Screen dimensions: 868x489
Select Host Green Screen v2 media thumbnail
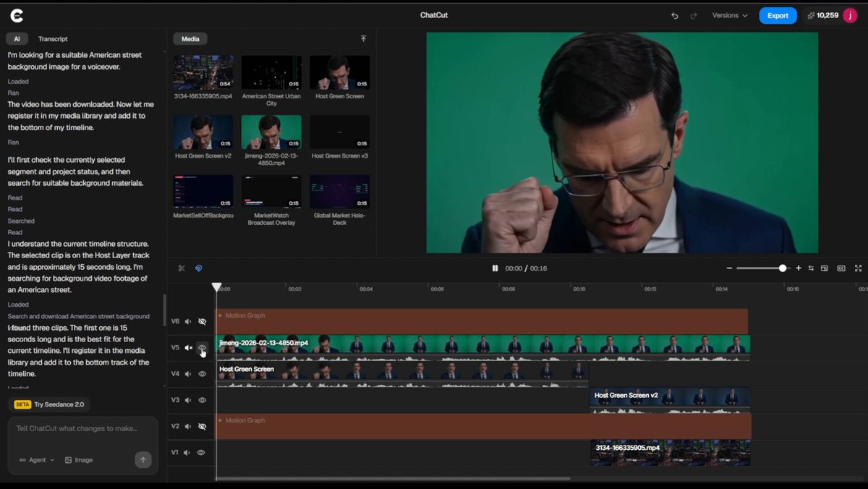point(203,132)
